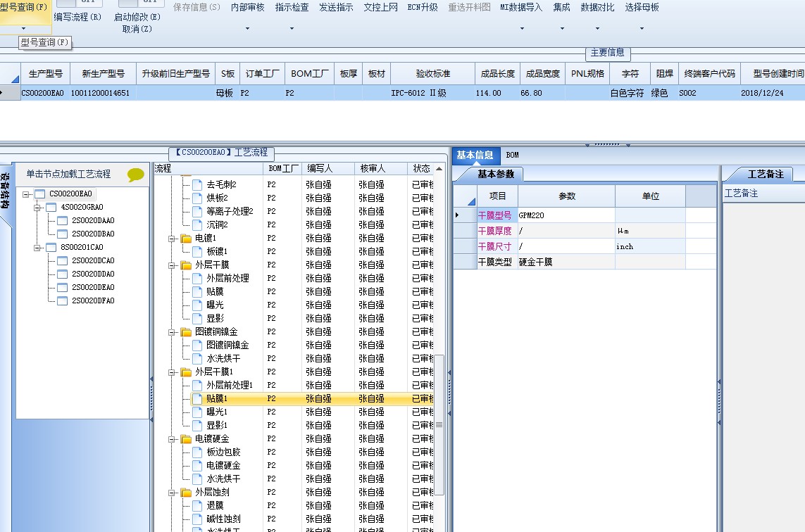Viewport: 805px width, 532px height.
Task: Open the 选择母板 dropdown arrow
Action: coord(642,29)
